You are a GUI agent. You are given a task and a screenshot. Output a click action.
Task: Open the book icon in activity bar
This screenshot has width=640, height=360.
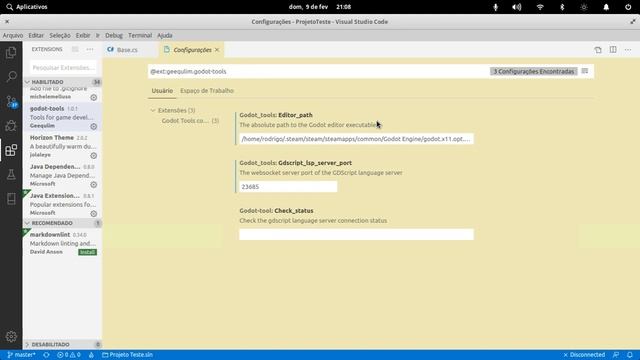tap(11, 199)
